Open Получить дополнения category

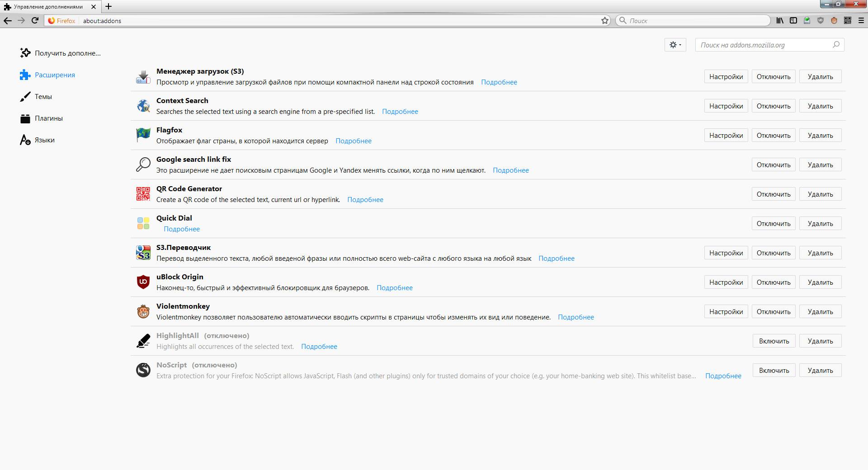pos(60,53)
